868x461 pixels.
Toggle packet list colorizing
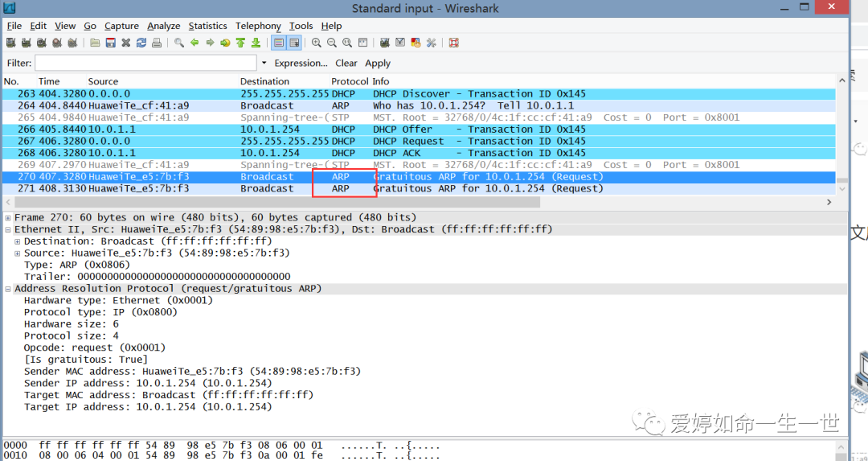(x=278, y=43)
